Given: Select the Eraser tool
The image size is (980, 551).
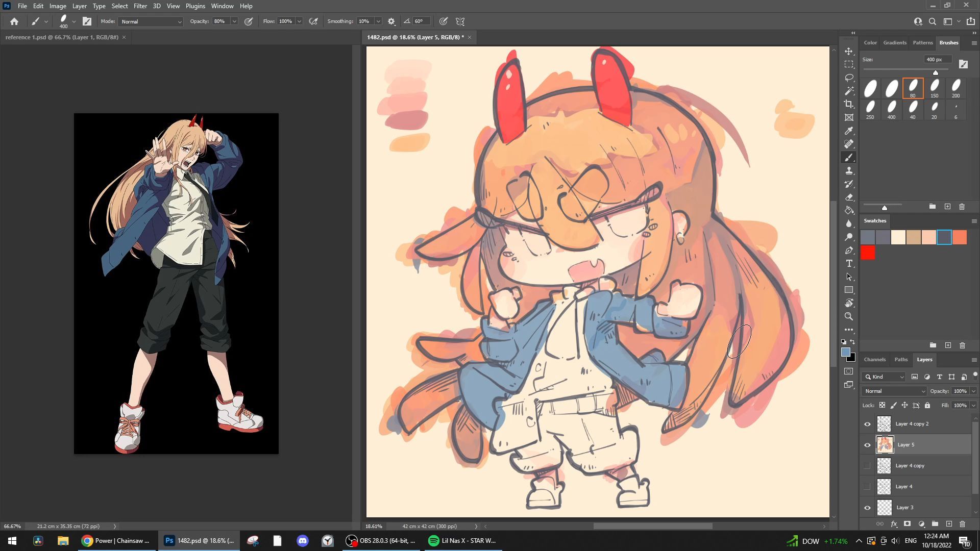Looking at the screenshot, I should click(x=849, y=197).
